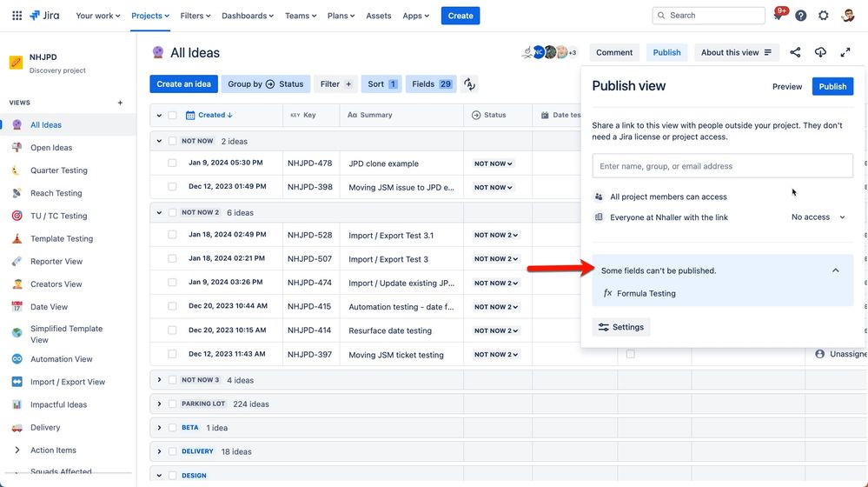868x487 pixels.
Task: Expand the NOT NOW 3 group
Action: [x=159, y=380]
